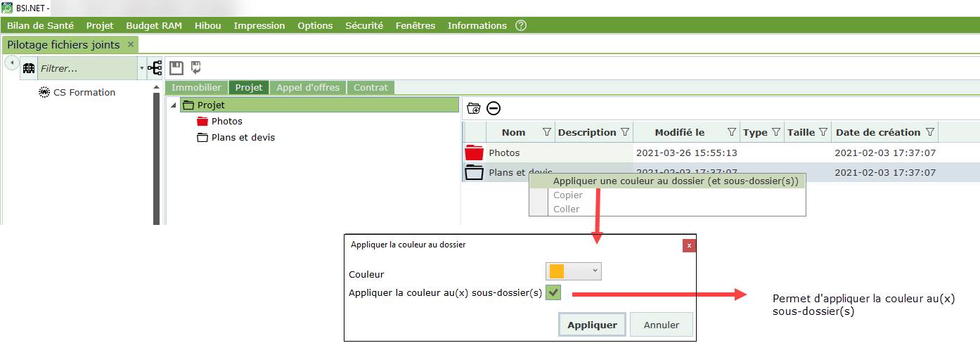Open the Fenêtres menu
This screenshot has height=343, width=980.
415,25
